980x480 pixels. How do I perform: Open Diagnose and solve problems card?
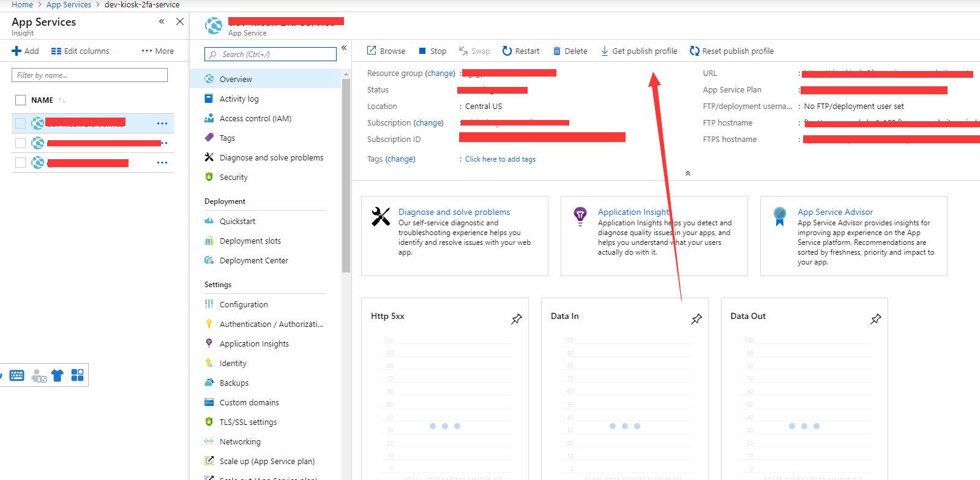pos(454,236)
